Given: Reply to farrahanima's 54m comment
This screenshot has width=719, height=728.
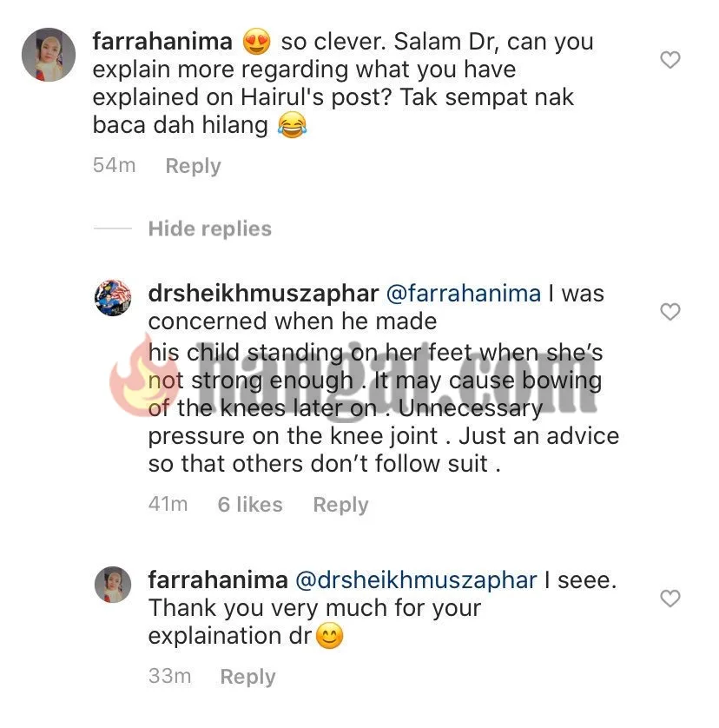Looking at the screenshot, I should tap(193, 166).
